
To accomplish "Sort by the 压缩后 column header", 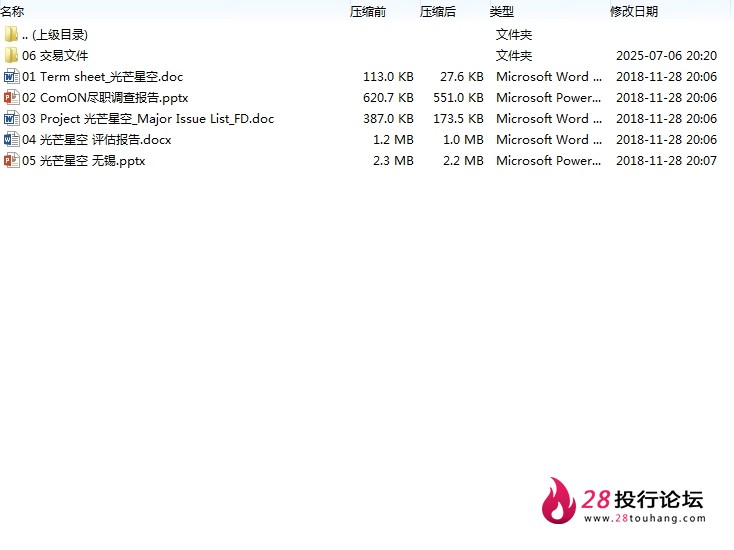I will coord(438,11).
